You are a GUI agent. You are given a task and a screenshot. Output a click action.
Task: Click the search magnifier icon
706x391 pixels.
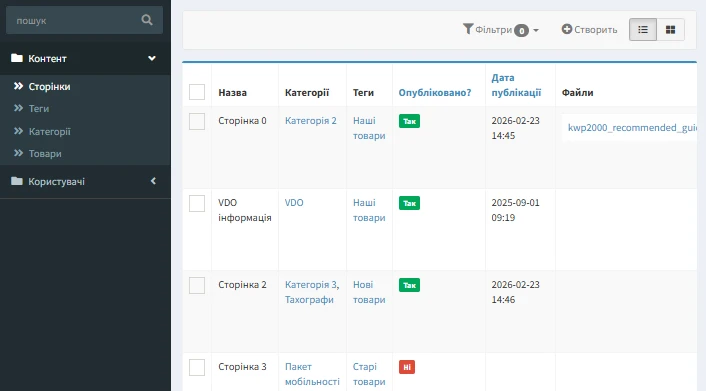click(147, 20)
